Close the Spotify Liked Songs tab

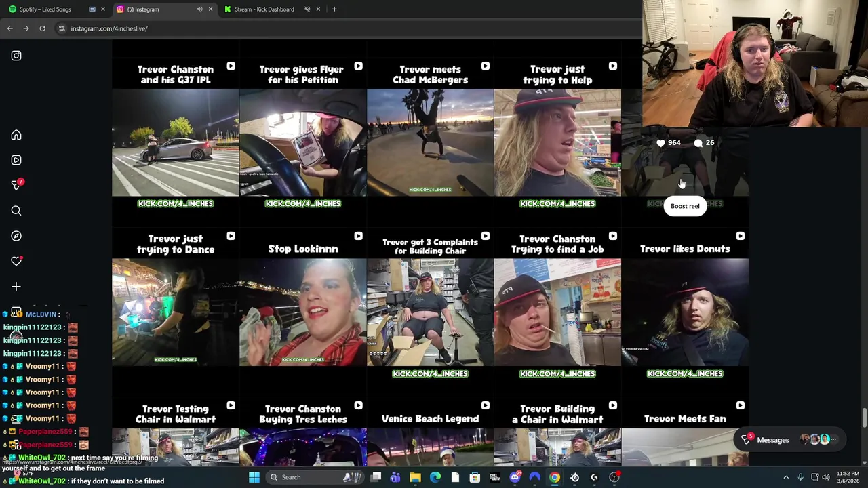(x=102, y=9)
